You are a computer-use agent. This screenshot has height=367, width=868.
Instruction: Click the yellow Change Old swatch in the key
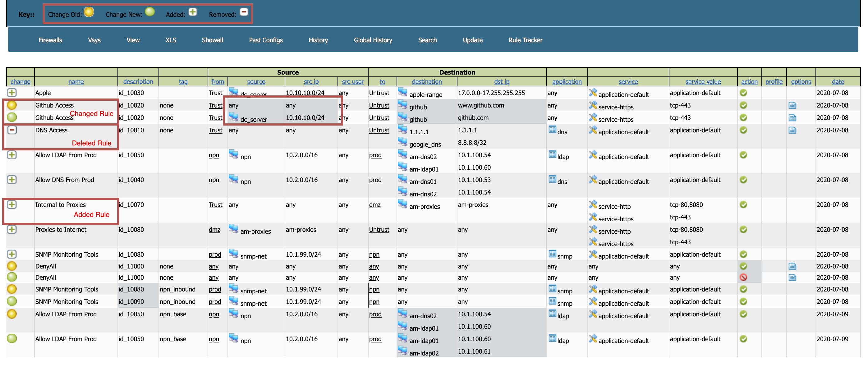[x=89, y=12]
